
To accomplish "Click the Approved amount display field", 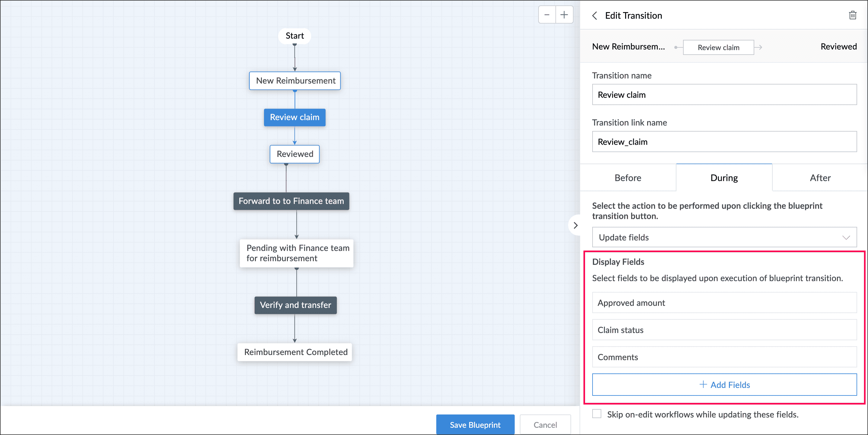I will coord(724,303).
